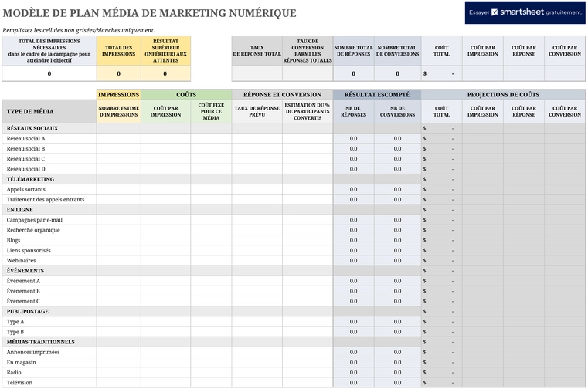Viewport: 588px width, 389px height.
Task: Click the 'Nombre estimé d'impressions' column header
Action: point(118,111)
